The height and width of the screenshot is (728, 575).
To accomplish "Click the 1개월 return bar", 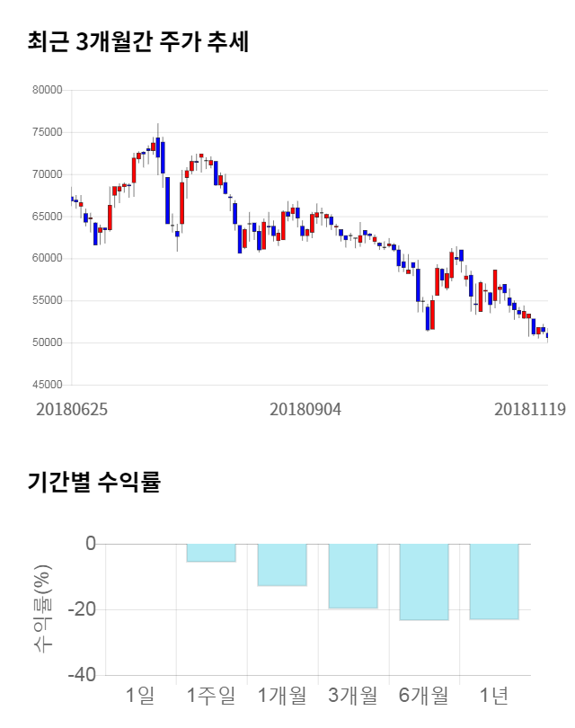I will 282,564.
